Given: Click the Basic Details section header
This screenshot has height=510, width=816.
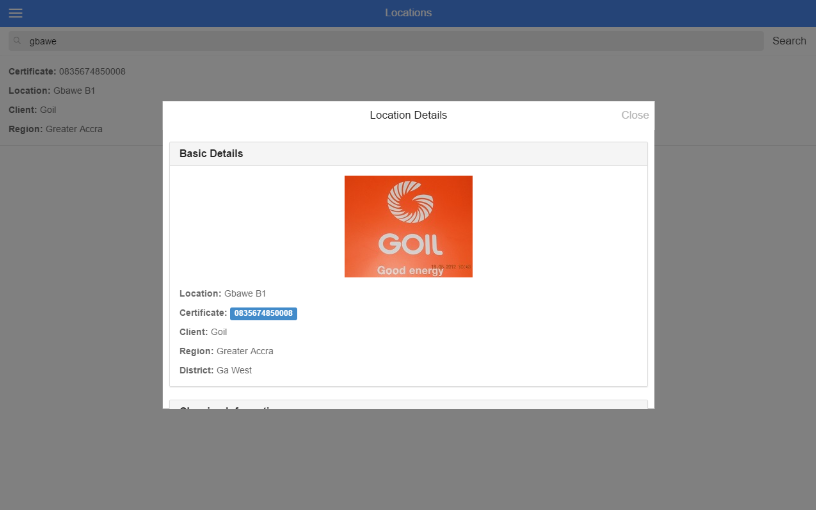Looking at the screenshot, I should 409,154.
